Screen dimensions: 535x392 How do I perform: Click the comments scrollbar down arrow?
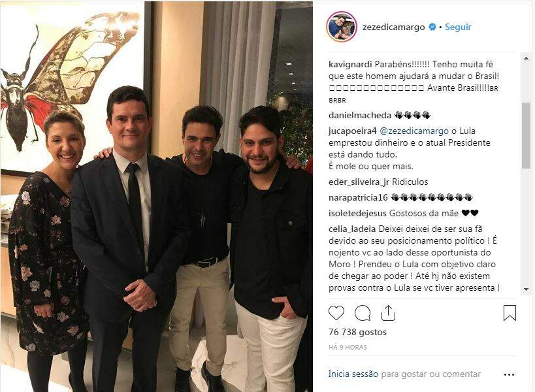point(526,289)
